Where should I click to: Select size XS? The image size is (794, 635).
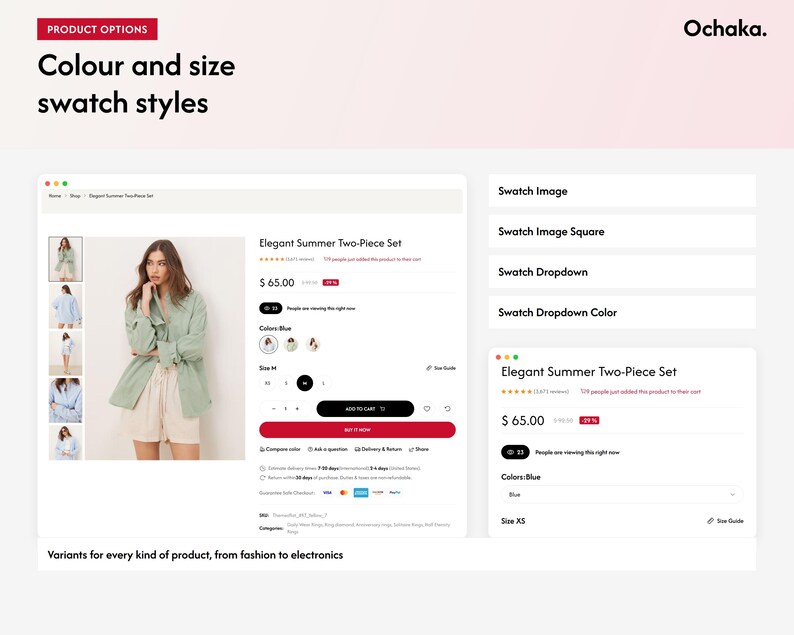tap(267, 383)
